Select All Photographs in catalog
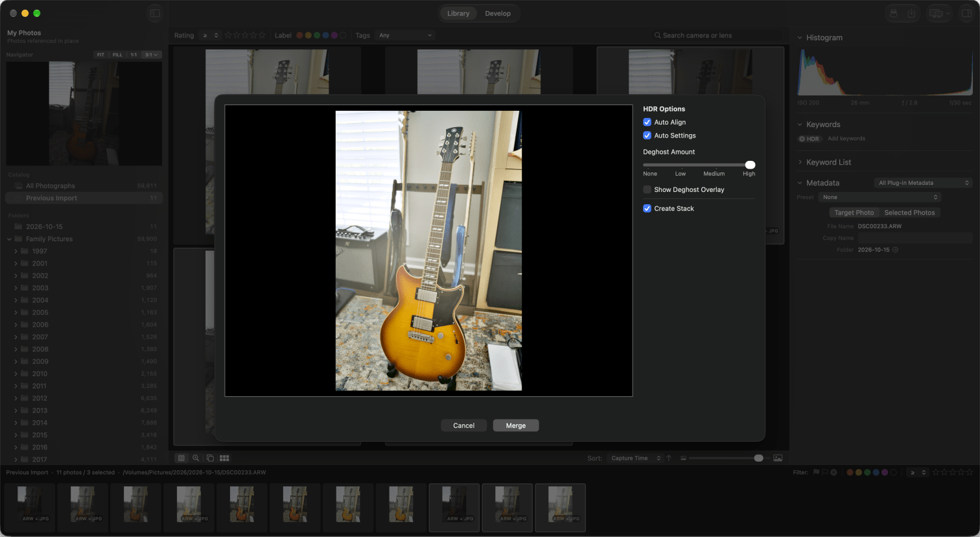Image resolution: width=980 pixels, height=537 pixels. pyautogui.click(x=84, y=185)
